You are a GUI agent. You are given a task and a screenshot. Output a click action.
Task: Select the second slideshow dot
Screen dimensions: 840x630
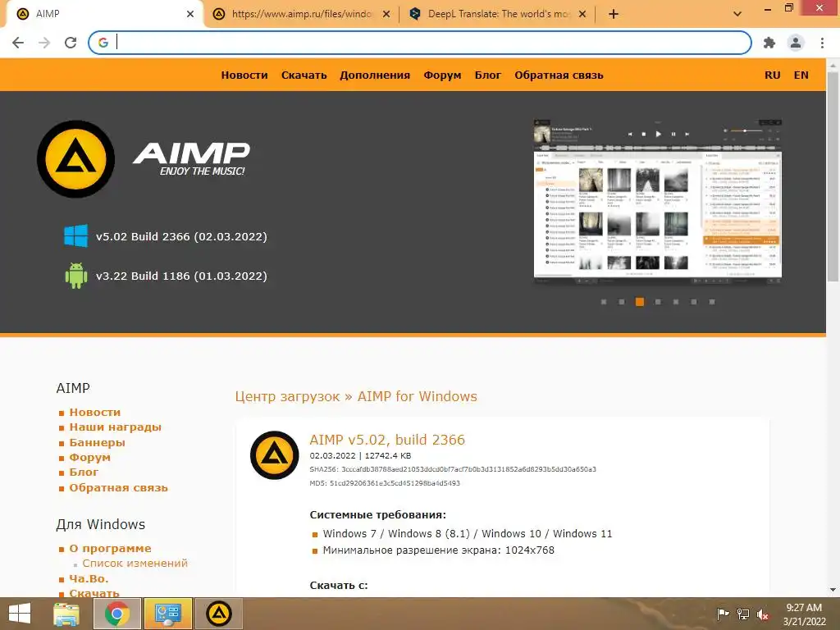click(622, 302)
